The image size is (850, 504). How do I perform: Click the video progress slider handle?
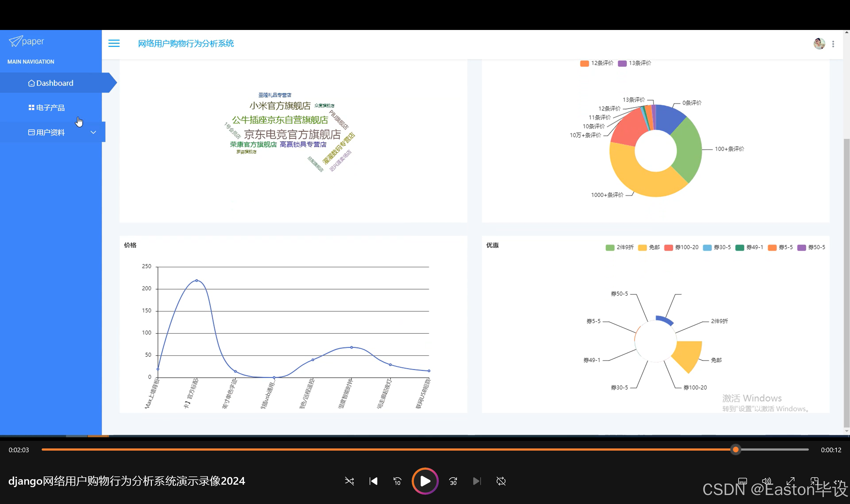[736, 450]
